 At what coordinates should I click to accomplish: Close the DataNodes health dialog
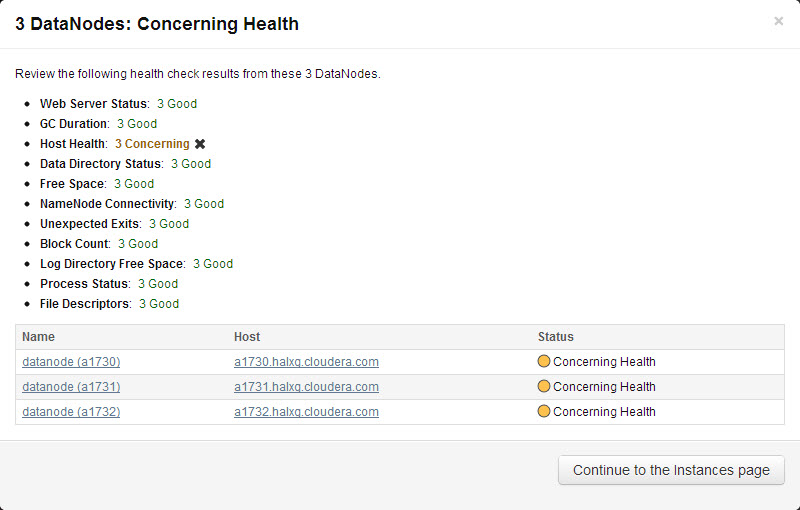click(x=778, y=21)
